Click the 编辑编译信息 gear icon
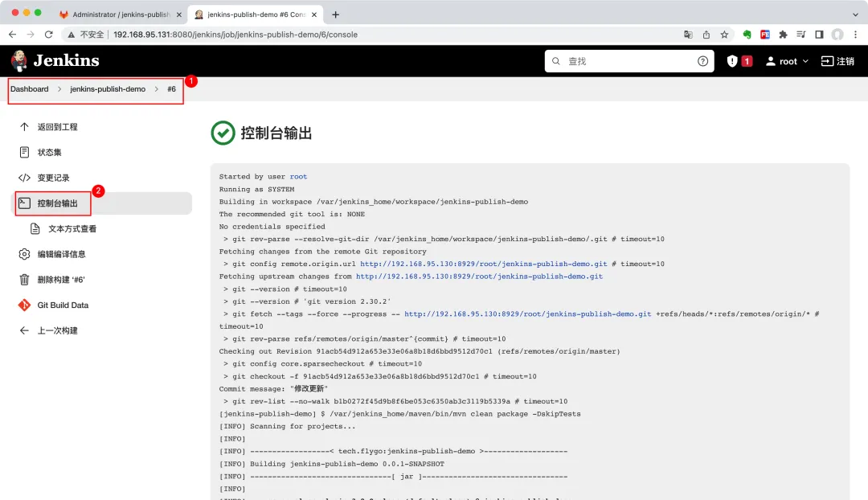868x500 pixels. click(x=24, y=254)
